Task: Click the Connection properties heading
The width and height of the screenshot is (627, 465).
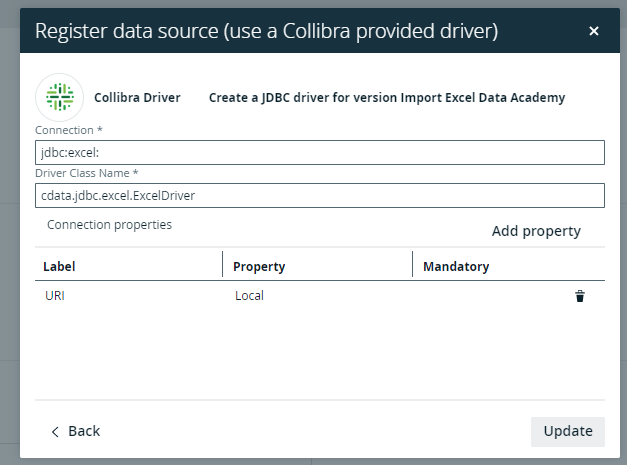Action: tap(110, 225)
